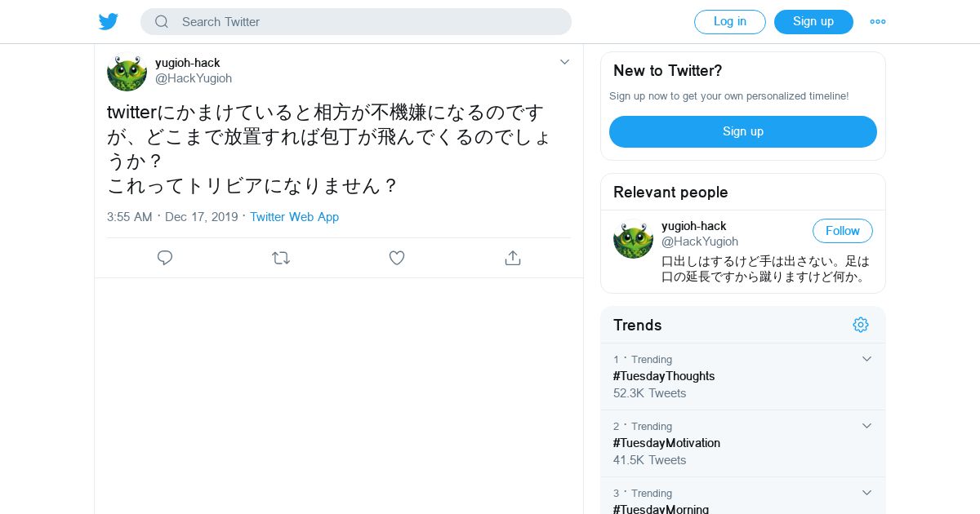Open the #TuesdayThoughts trend

click(664, 376)
